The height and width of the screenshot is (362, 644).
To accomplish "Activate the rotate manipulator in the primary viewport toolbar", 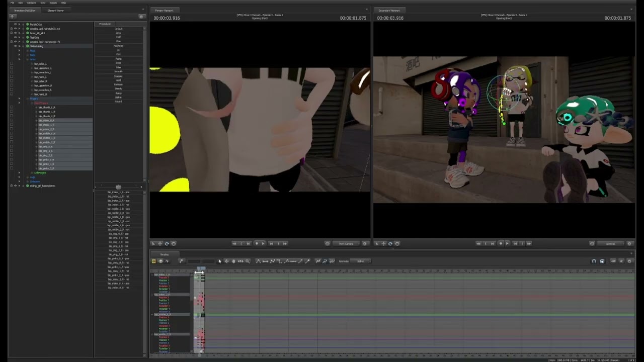I will coord(167,244).
